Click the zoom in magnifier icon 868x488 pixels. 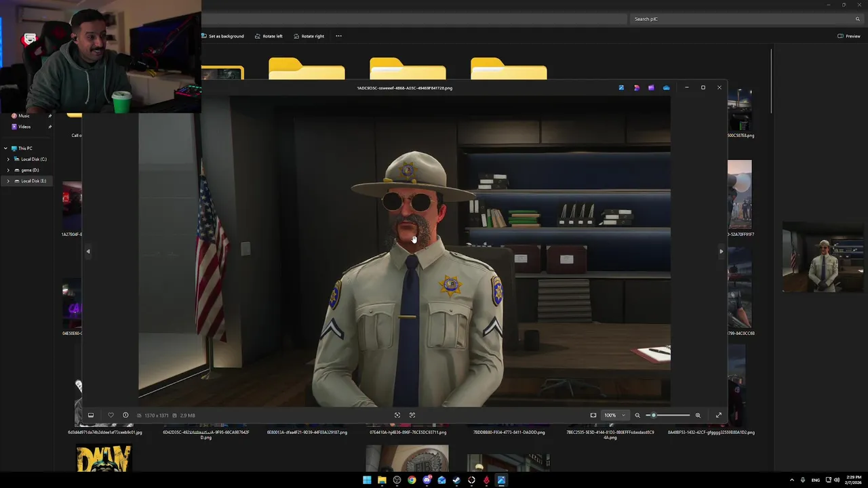point(698,415)
